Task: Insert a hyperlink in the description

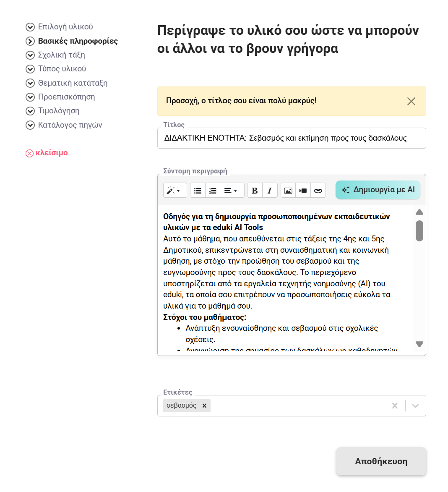Action: pos(318,191)
